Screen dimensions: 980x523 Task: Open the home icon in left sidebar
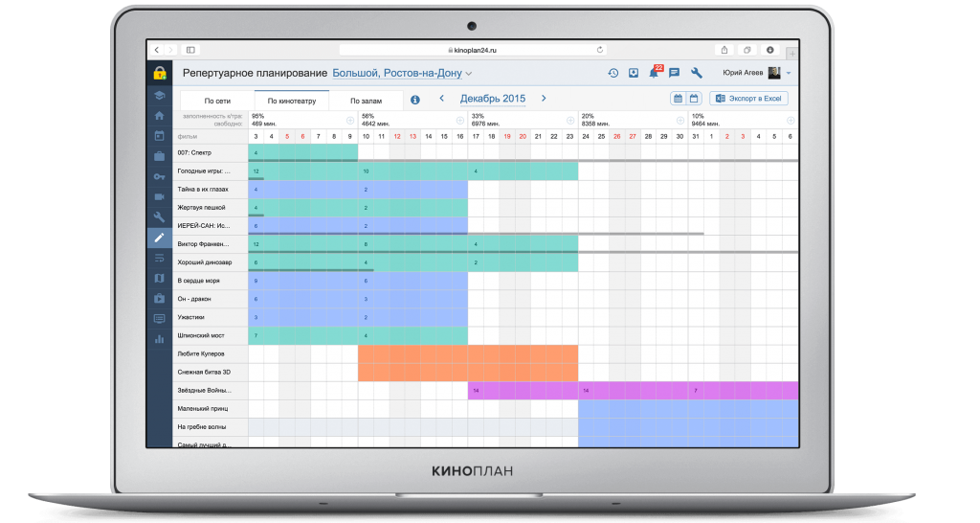coord(159,115)
